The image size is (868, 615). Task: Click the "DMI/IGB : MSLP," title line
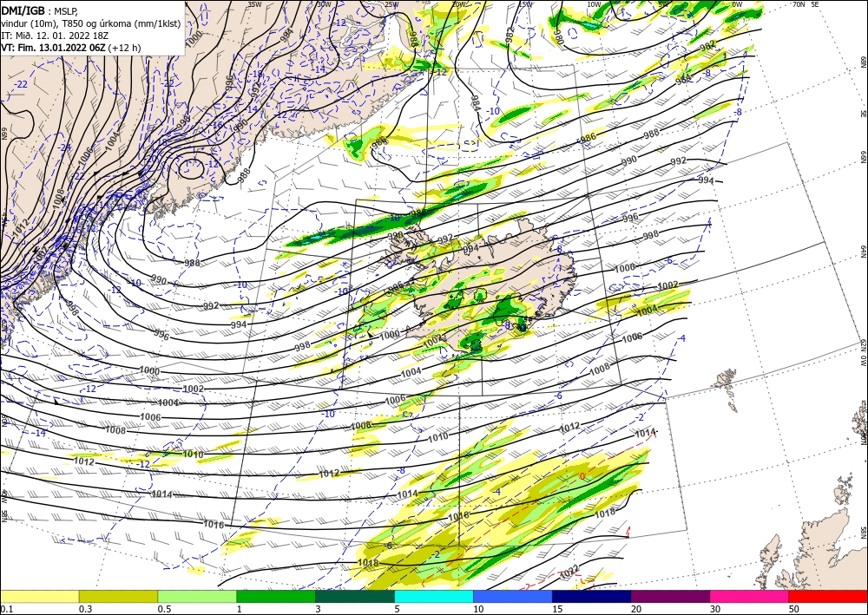pos(39,10)
